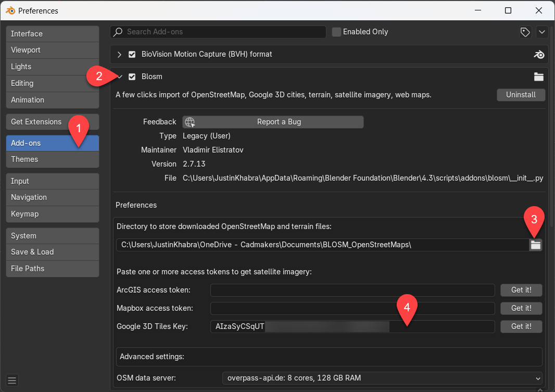Click the Blender icon in the title bar
Viewport: 555px width, 392px height.
(x=10, y=10)
